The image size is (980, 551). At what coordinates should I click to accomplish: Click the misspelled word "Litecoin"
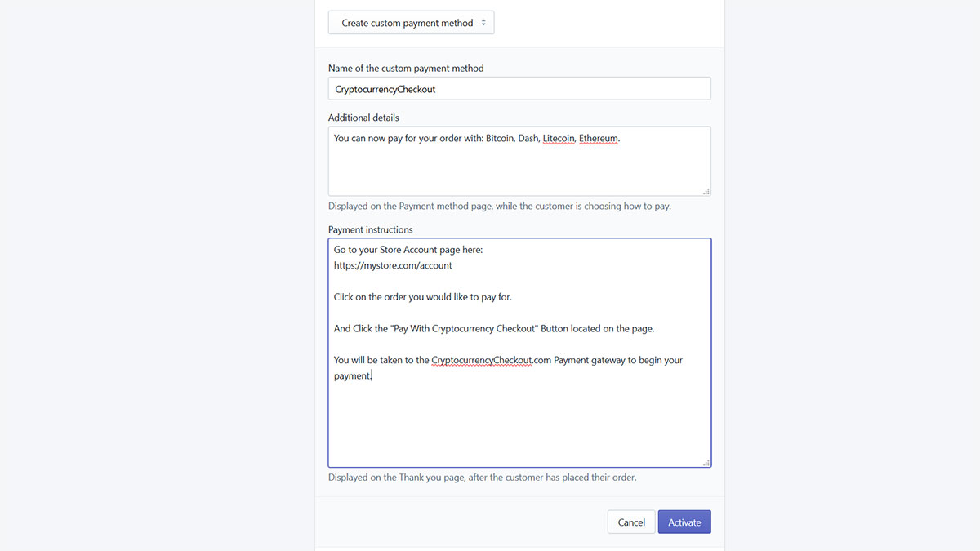(x=559, y=139)
